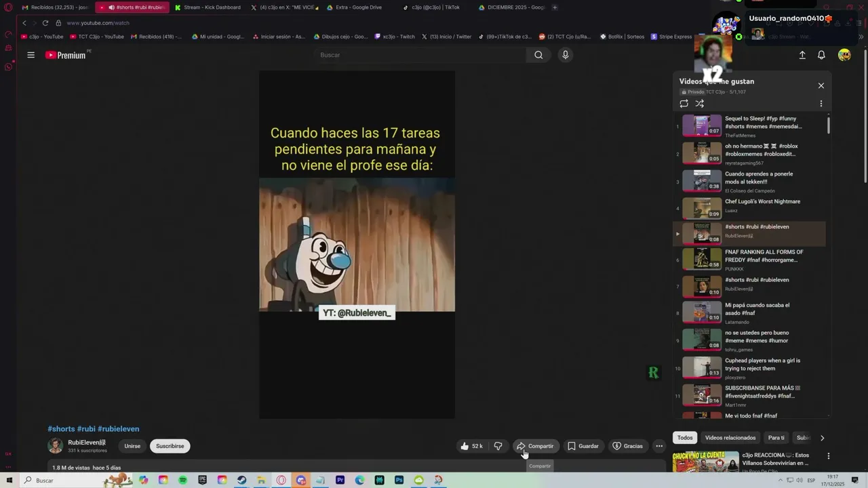Play Sequel to Sleep! playlist video
Screen dimensions: 868x488
tap(751, 125)
